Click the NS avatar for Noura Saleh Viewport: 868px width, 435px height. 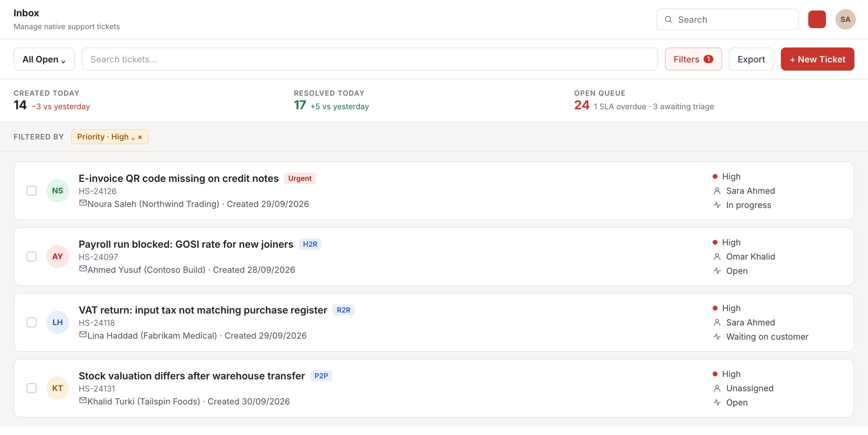pyautogui.click(x=58, y=191)
